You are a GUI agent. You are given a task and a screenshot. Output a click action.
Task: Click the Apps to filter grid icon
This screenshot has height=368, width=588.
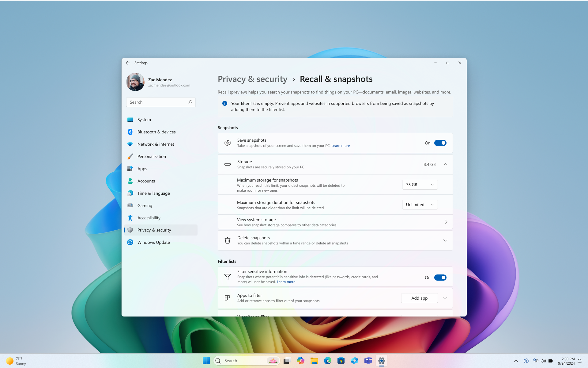tap(227, 298)
